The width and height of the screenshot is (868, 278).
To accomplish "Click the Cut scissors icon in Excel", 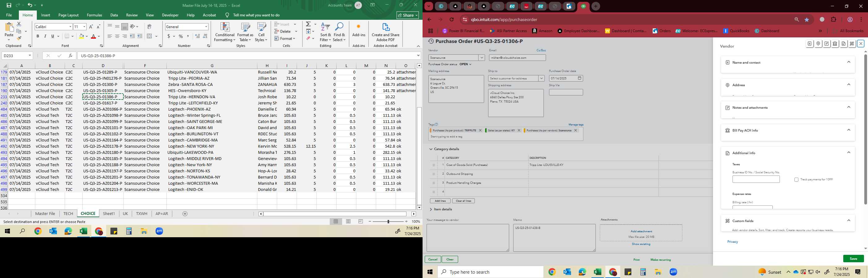I will point(19,24).
